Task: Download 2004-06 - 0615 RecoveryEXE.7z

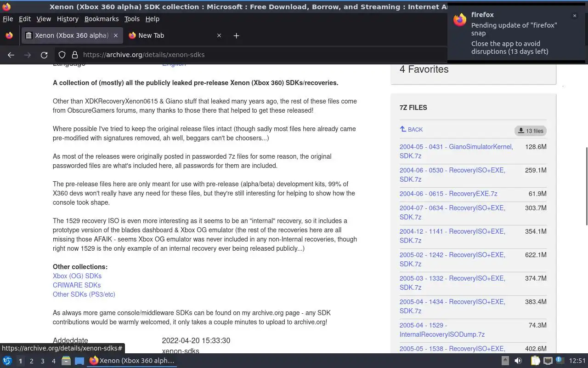Action: point(448,194)
